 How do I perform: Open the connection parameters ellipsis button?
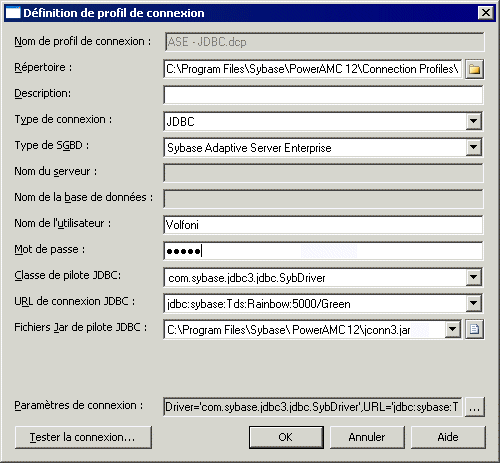pyautogui.click(x=474, y=407)
